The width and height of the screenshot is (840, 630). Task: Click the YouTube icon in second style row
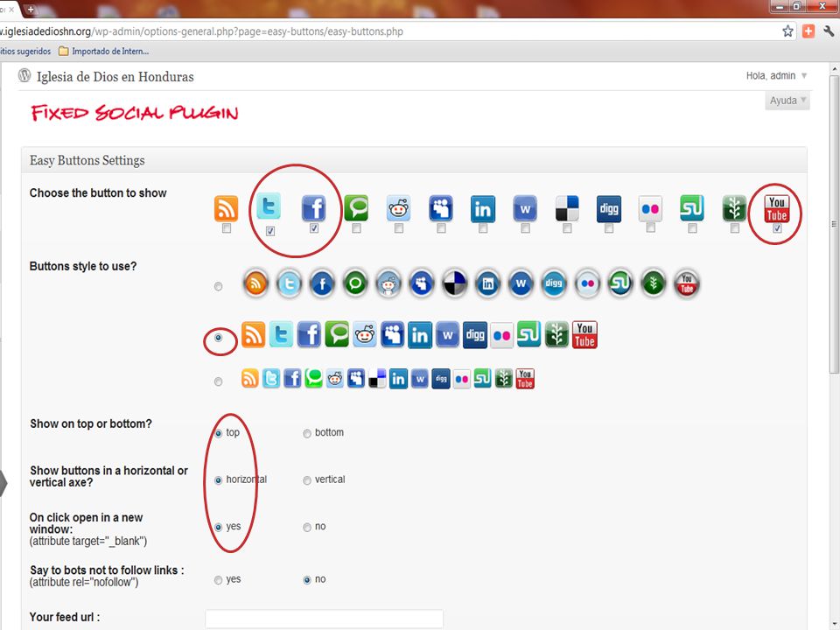[x=584, y=335]
